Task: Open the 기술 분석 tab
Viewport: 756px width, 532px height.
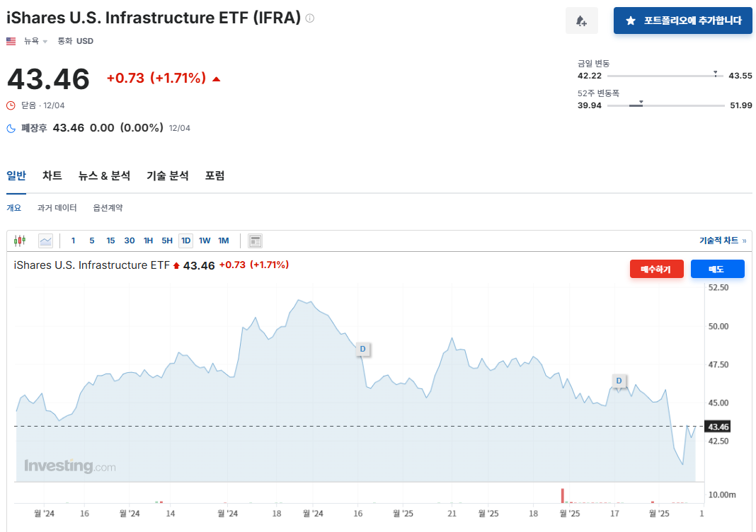Action: (167, 176)
